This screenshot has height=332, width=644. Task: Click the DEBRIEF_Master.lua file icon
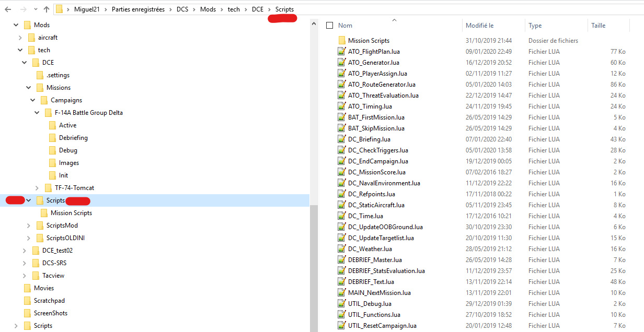342,260
